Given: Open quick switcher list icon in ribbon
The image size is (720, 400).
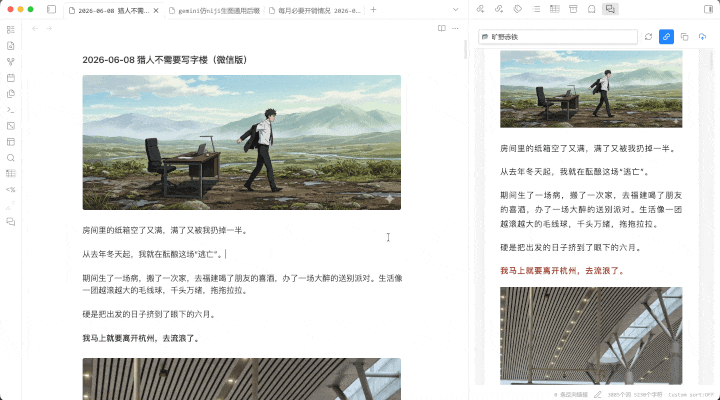Looking at the screenshot, I should tap(11, 30).
